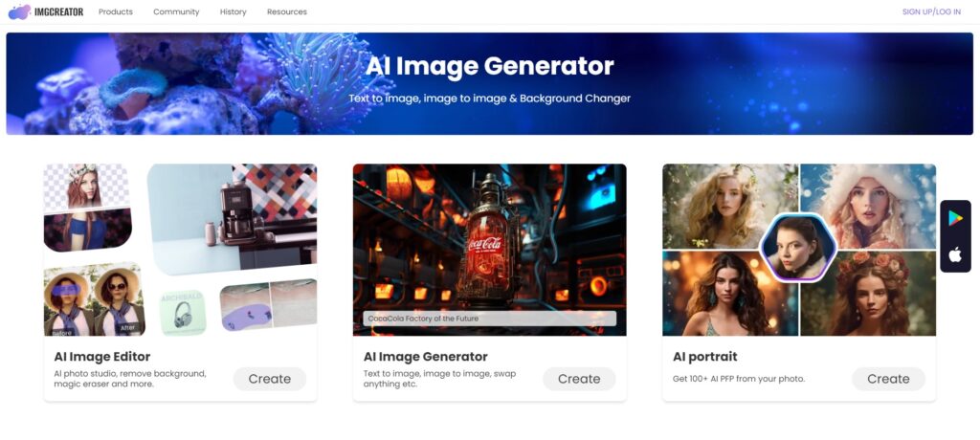Open the before/after sunglasses comparison thumbnail

click(x=94, y=298)
